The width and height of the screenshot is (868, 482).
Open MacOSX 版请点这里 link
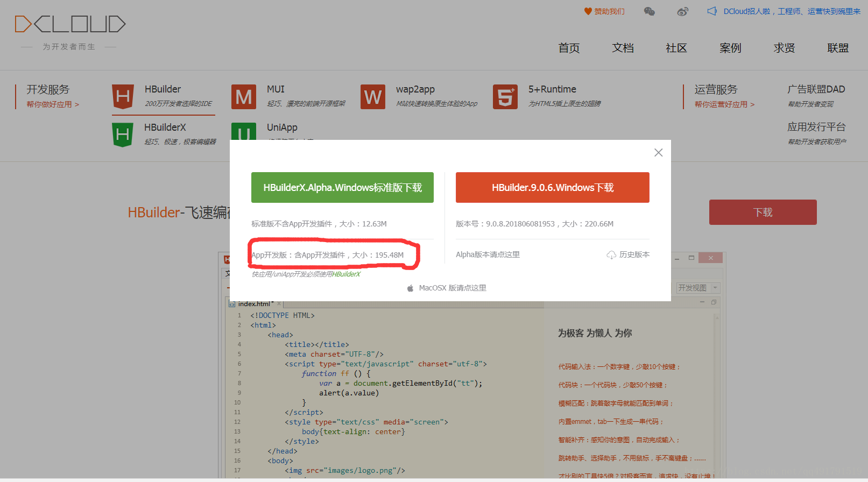[453, 288]
